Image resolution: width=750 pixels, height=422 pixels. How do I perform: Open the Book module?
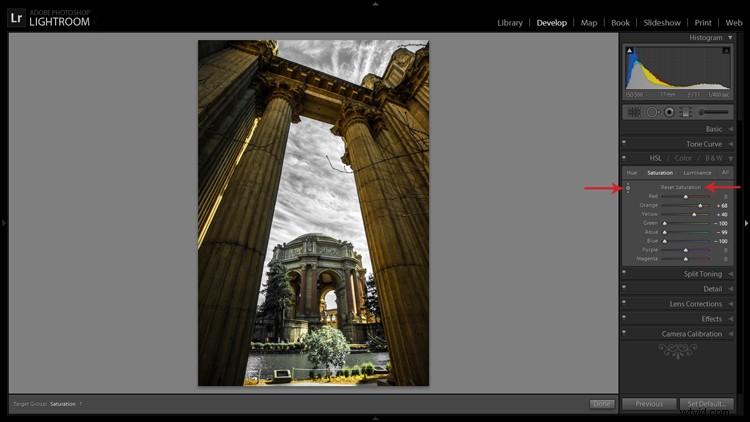click(620, 22)
